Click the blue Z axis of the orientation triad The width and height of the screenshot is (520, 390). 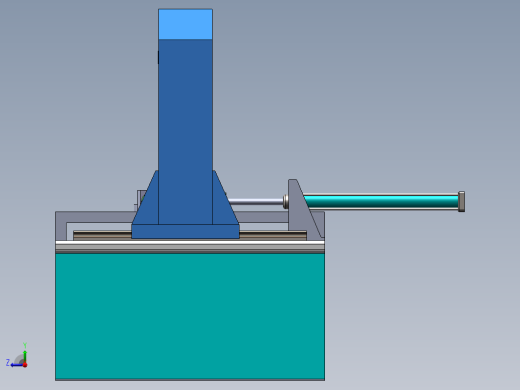pyautogui.click(x=17, y=365)
